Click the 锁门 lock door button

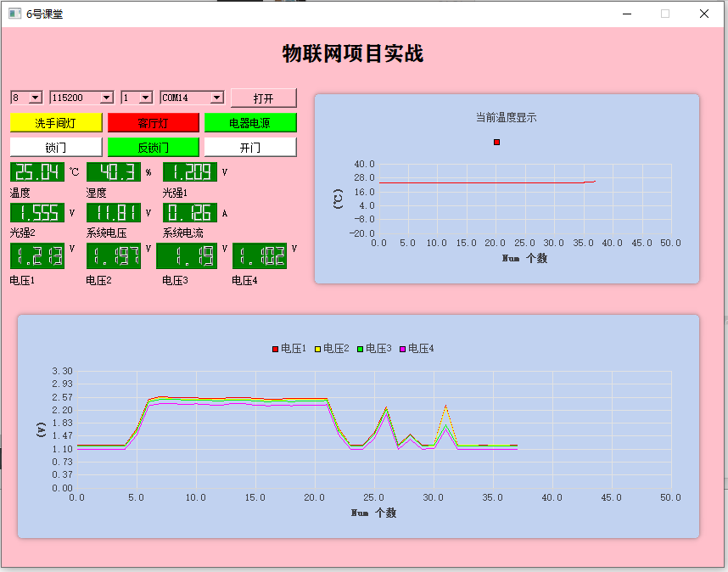[54, 147]
